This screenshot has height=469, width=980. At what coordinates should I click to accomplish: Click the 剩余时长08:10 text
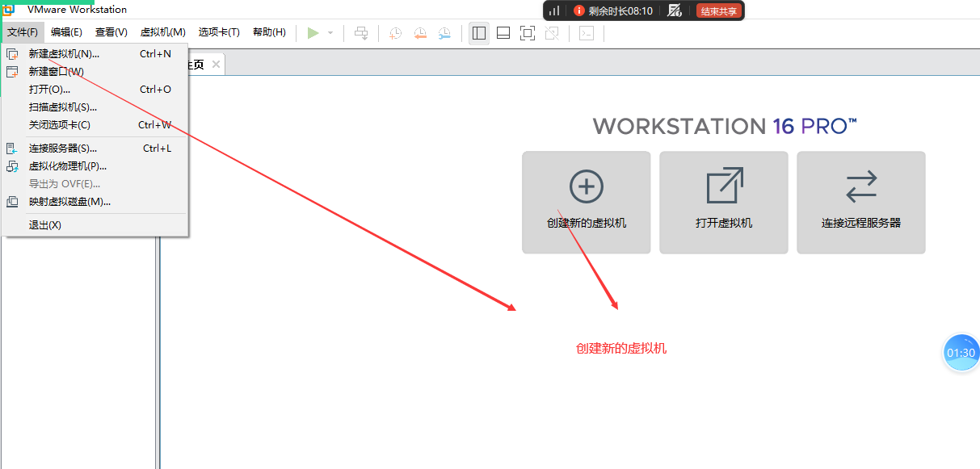coord(620,11)
